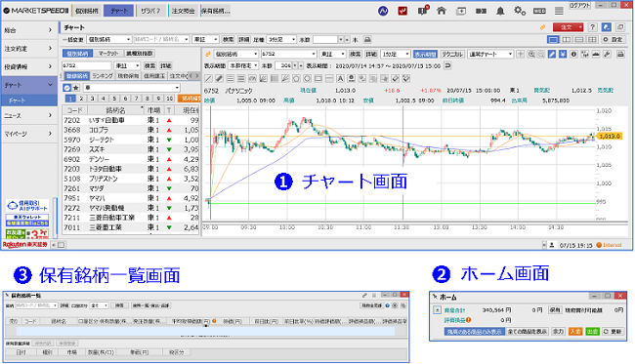
Task: Click the green 出金 button in Home window
Action: (x=592, y=331)
